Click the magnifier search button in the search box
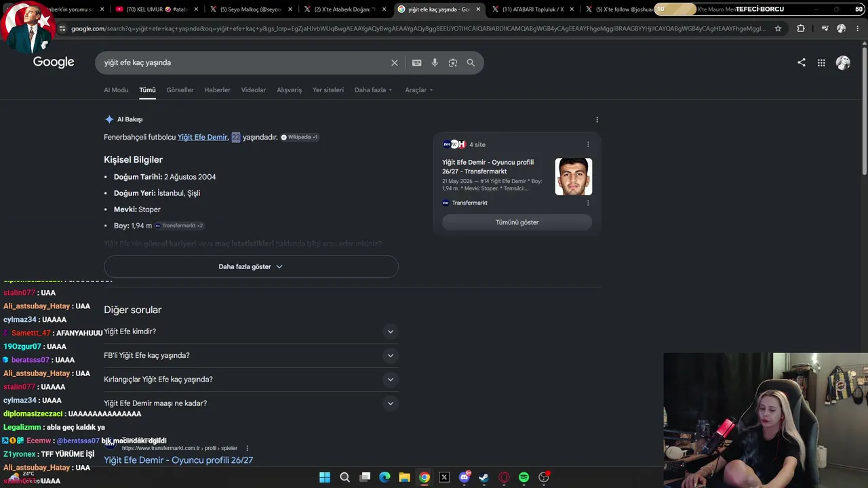The width and height of the screenshot is (868, 488). coord(471,62)
